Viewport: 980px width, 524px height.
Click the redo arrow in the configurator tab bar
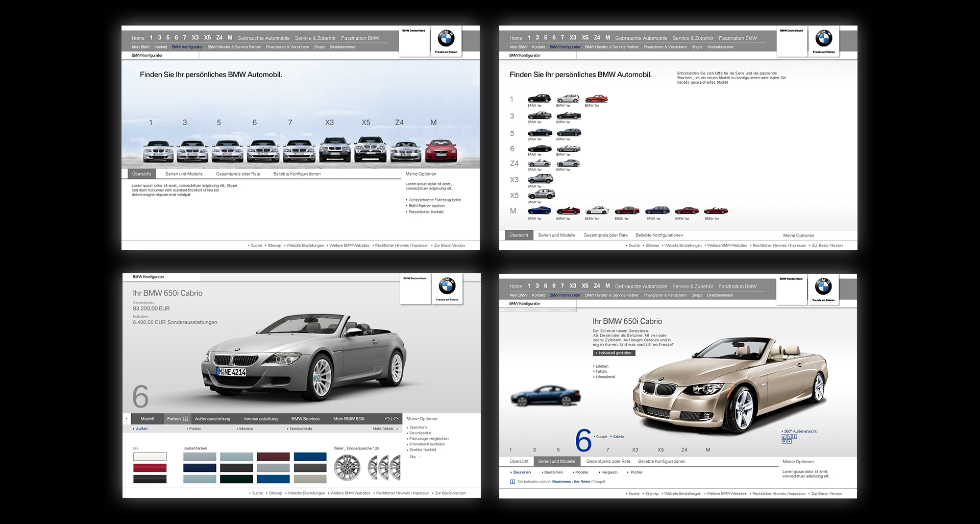396,419
